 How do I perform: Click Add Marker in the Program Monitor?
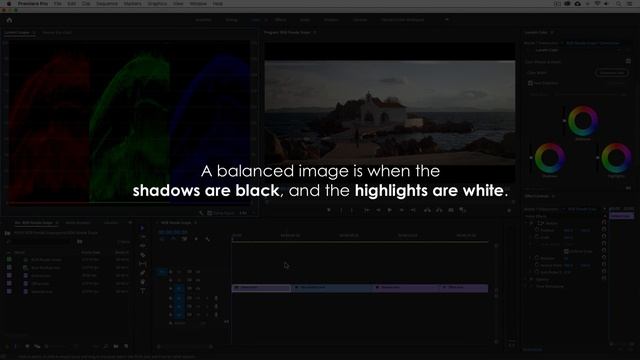[329, 210]
